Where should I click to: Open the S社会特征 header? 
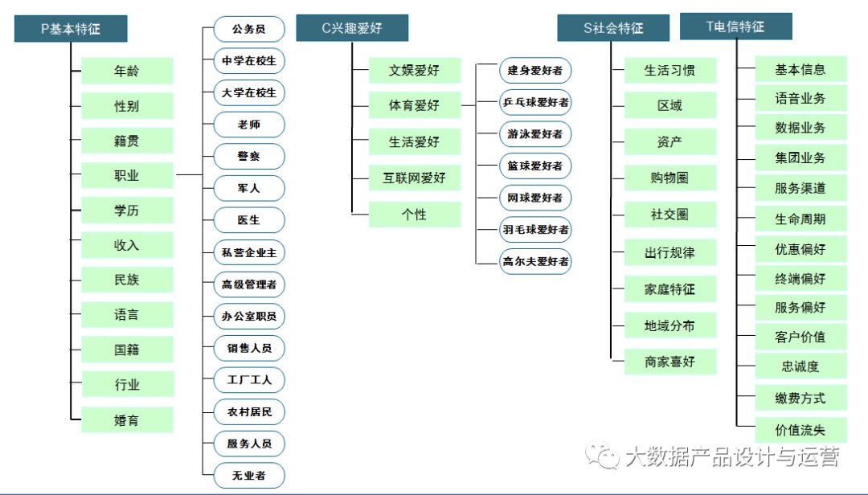tap(613, 27)
